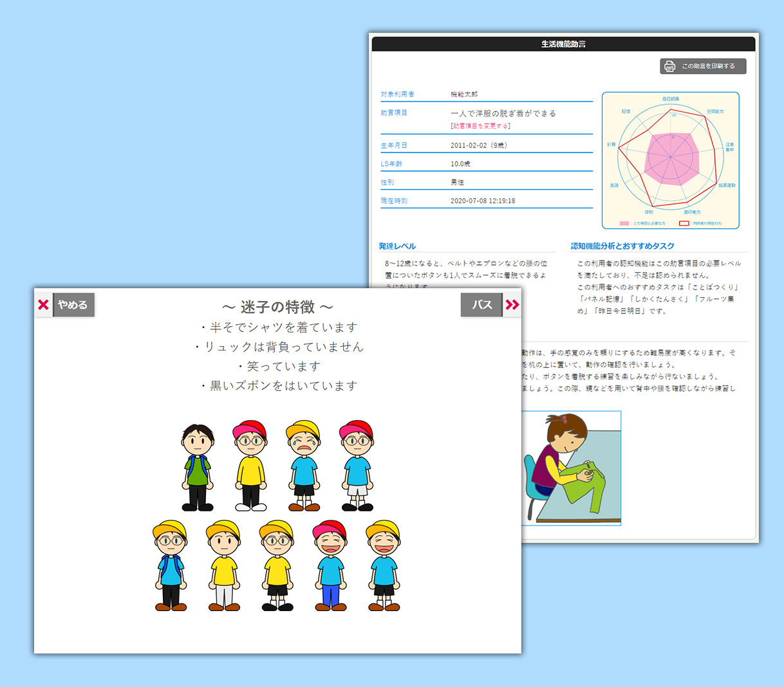784x687 pixels.
Task: Select pink-cap boy in long-sleeve yellow shirt
Action: (x=250, y=466)
